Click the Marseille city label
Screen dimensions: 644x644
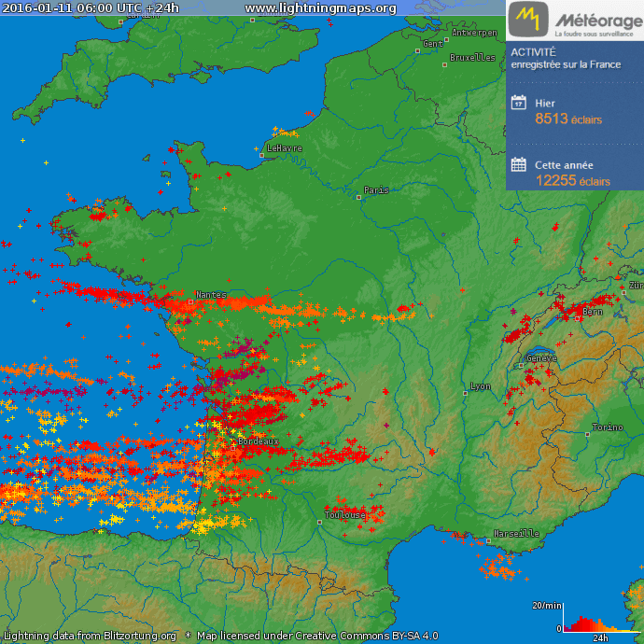[x=516, y=534]
